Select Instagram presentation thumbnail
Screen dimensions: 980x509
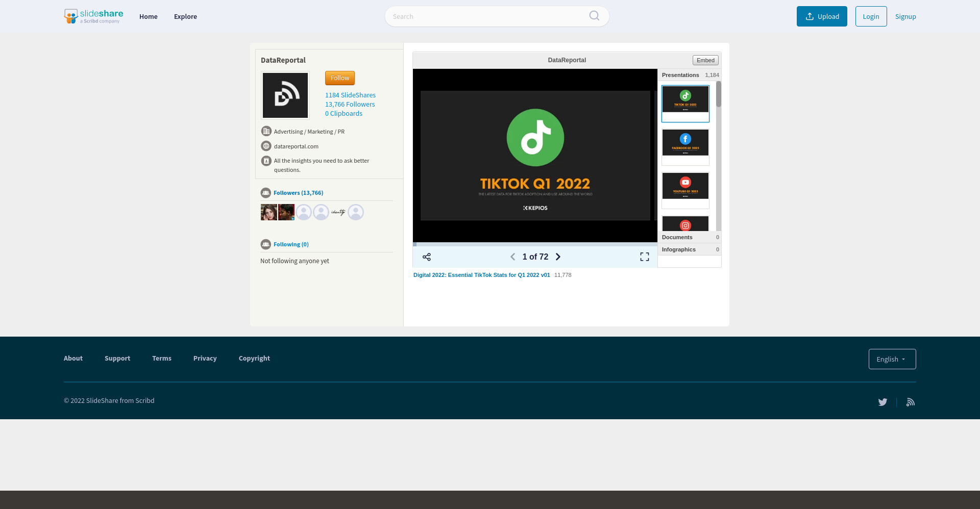click(x=685, y=223)
